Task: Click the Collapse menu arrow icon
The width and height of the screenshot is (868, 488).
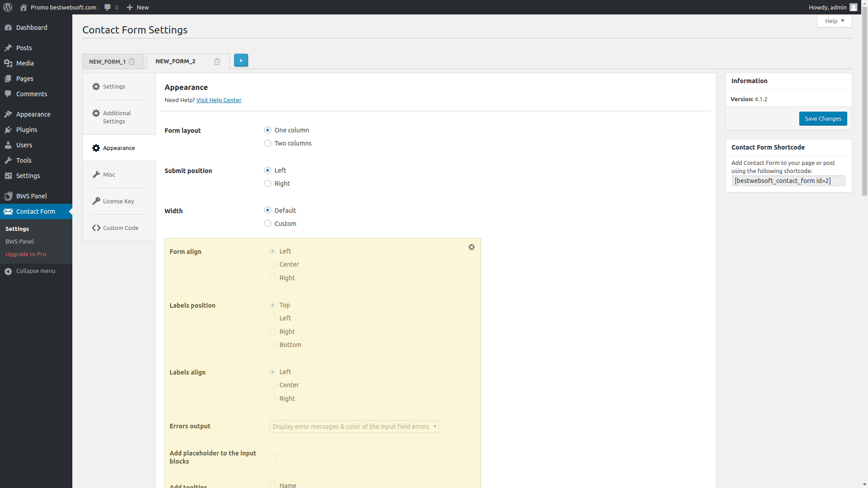Action: point(8,271)
